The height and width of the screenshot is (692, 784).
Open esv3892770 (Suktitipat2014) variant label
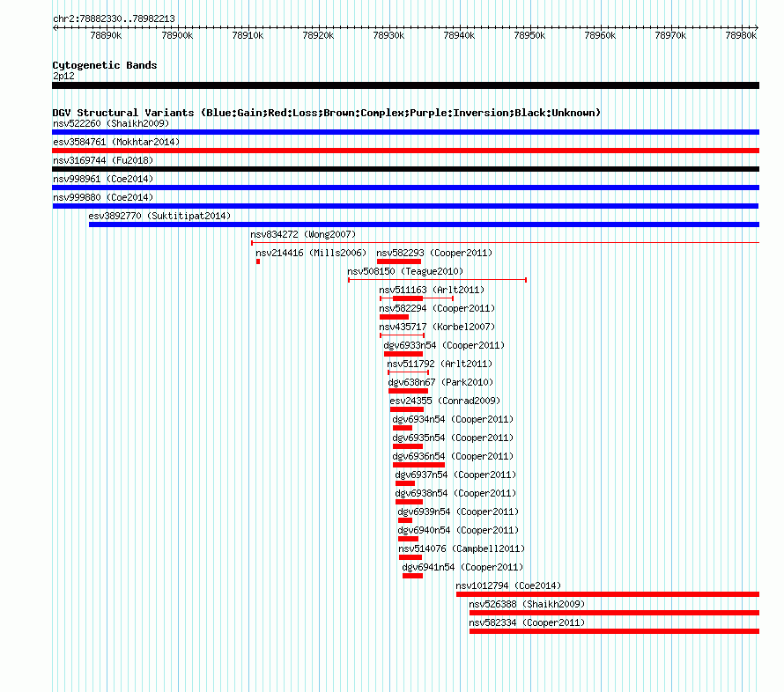[159, 216]
